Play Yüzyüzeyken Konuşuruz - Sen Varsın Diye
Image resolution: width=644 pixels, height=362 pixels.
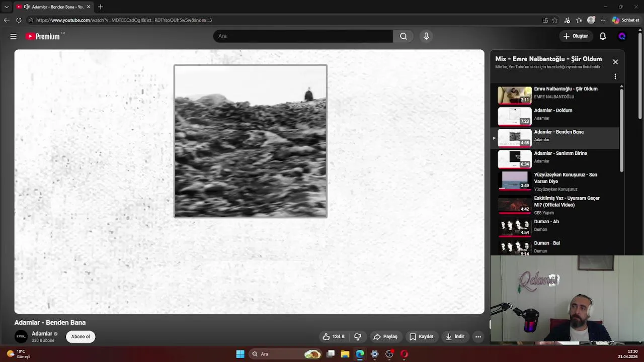[x=555, y=181]
